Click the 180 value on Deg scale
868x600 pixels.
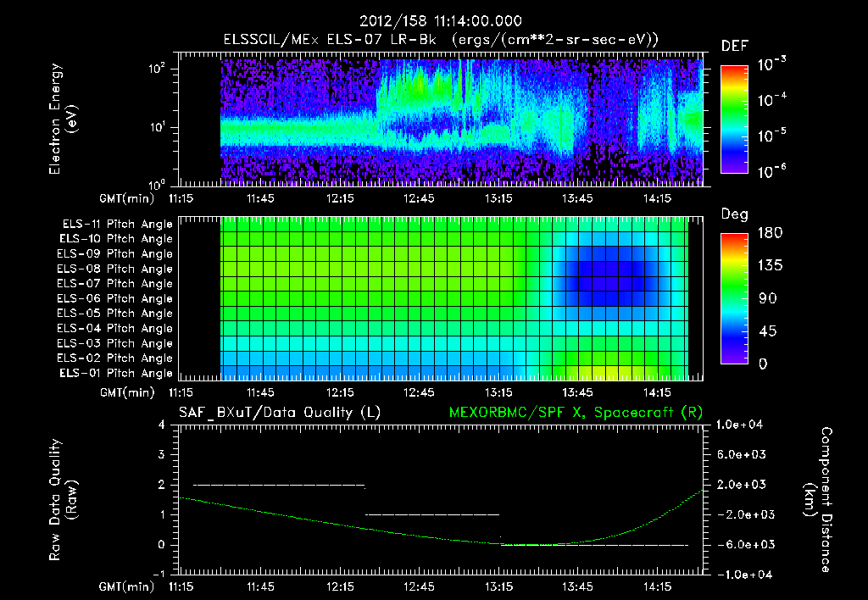(770, 233)
